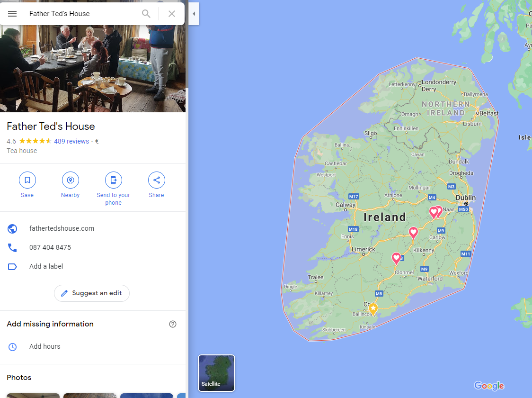Click the Drogheda label on map
The height and width of the screenshot is (398, 532).
(461, 173)
